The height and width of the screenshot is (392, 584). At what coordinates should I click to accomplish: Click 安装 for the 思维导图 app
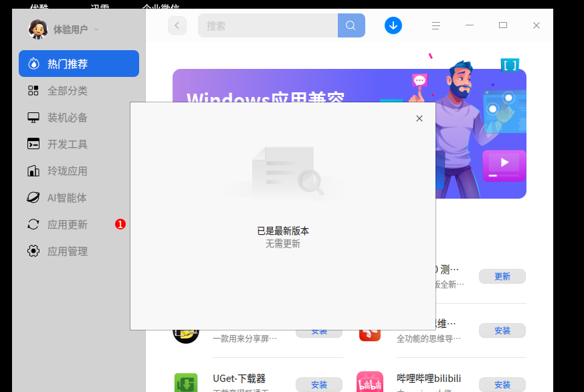(x=502, y=330)
